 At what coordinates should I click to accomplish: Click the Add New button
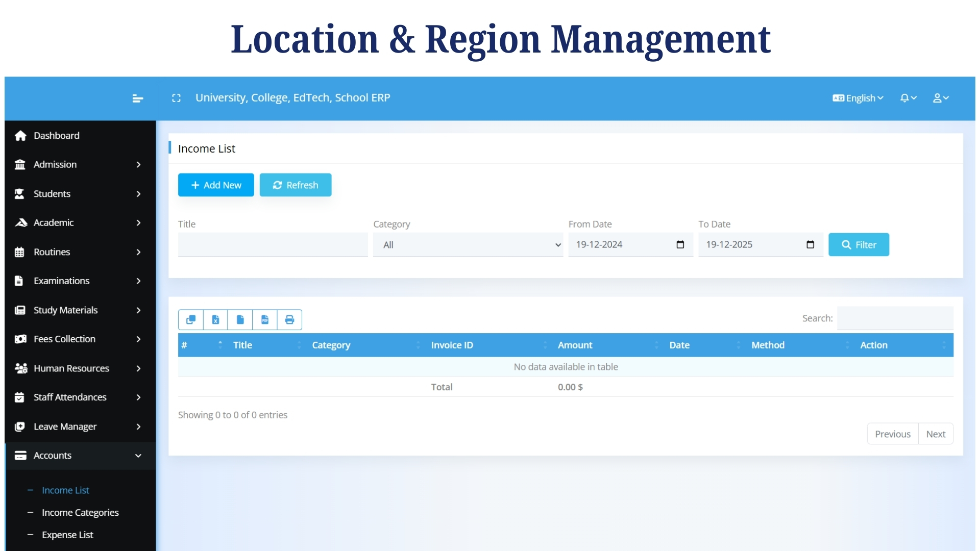215,185
